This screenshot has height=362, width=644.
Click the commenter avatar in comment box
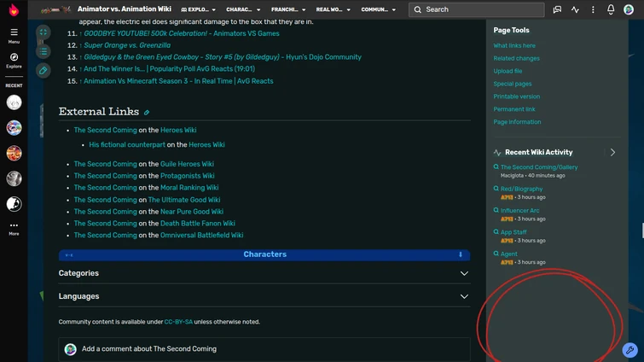pos(70,349)
